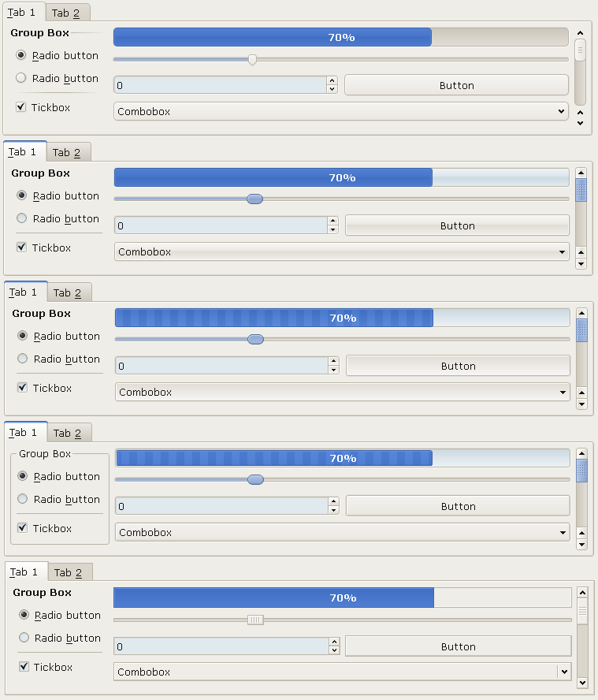Expand the Combobox in the fourth panel
Image resolution: width=598 pixels, height=700 pixels.
point(343,531)
